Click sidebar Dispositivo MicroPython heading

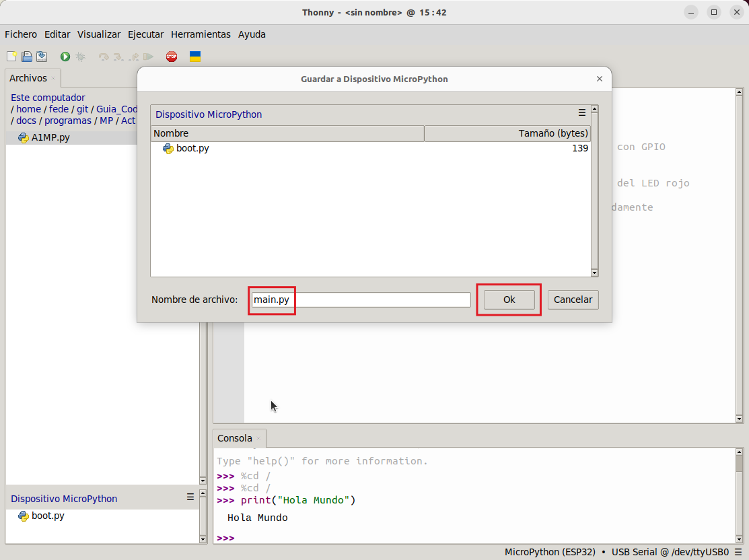click(x=64, y=498)
